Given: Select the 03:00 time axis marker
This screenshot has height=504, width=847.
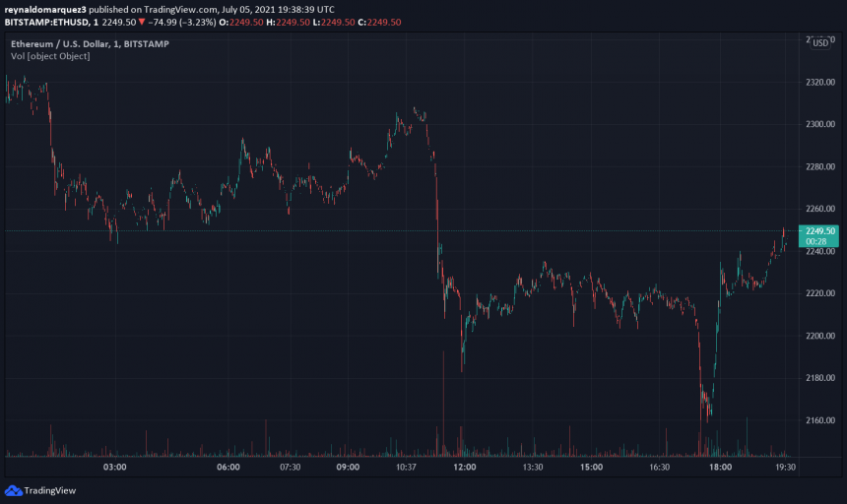Looking at the screenshot, I should coord(114,468).
